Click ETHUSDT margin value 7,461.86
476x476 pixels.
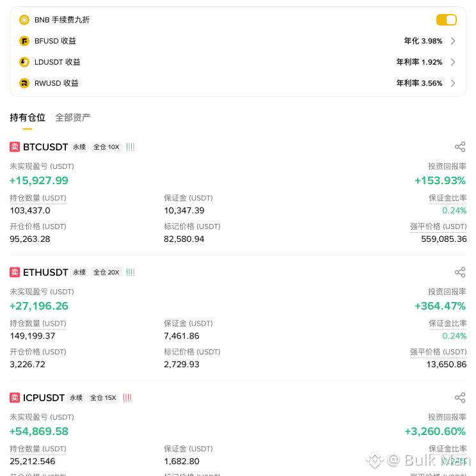click(182, 336)
